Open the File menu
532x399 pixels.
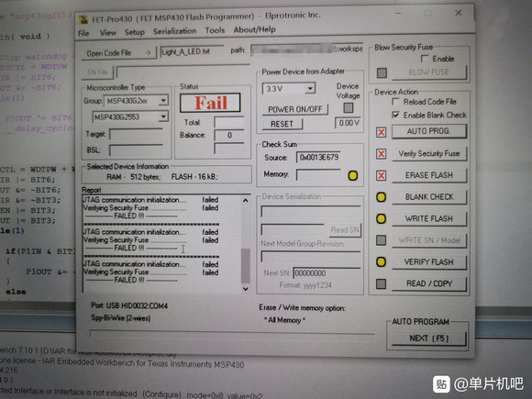pos(83,33)
